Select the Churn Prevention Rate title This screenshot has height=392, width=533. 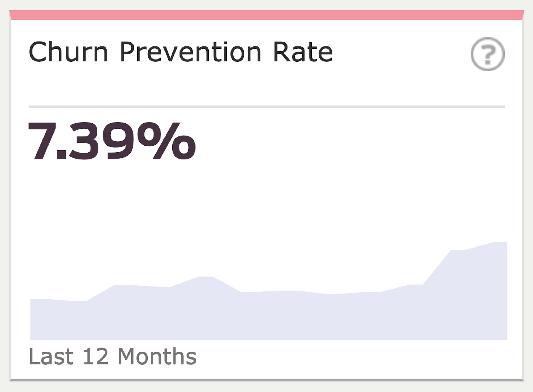pyautogui.click(x=180, y=52)
